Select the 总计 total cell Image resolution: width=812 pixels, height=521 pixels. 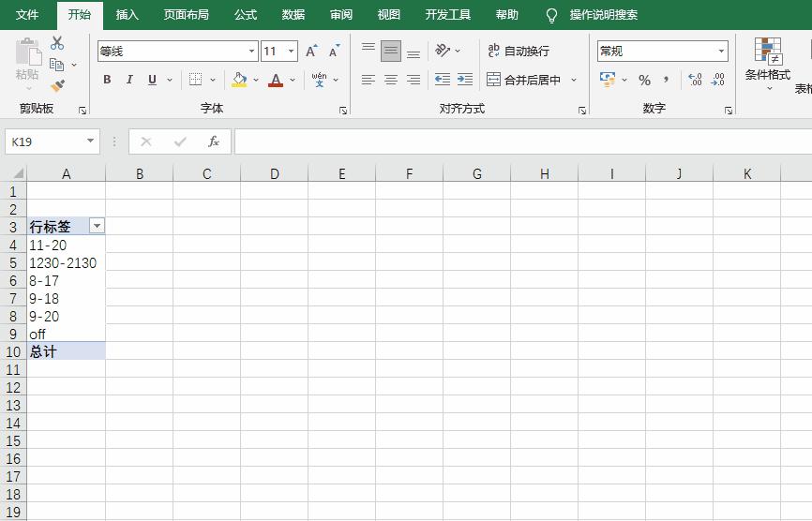coord(66,351)
